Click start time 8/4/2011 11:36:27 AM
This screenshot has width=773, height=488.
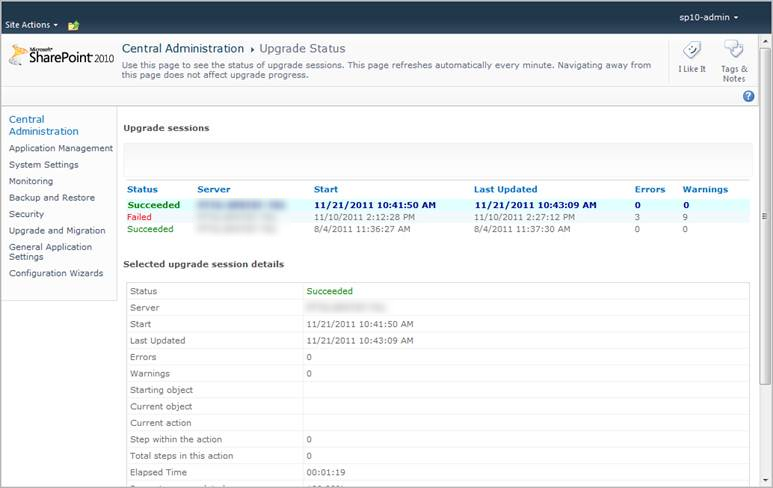[362, 229]
